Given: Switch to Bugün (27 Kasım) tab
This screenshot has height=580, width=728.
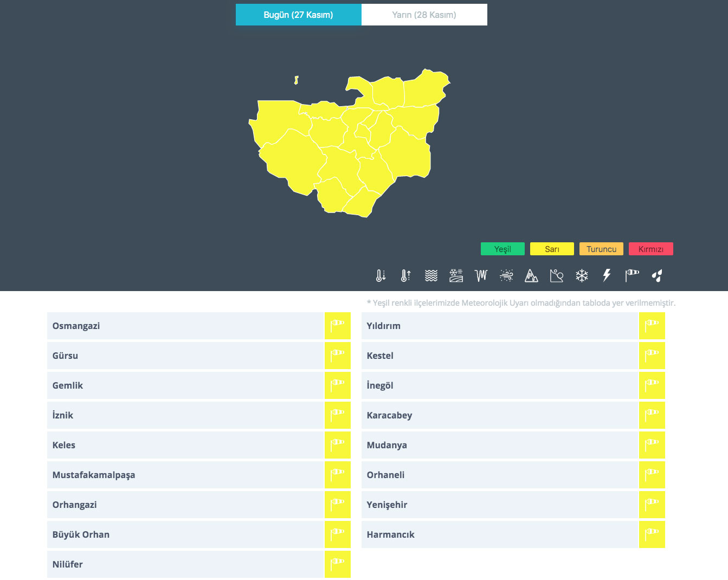Looking at the screenshot, I should pyautogui.click(x=298, y=15).
